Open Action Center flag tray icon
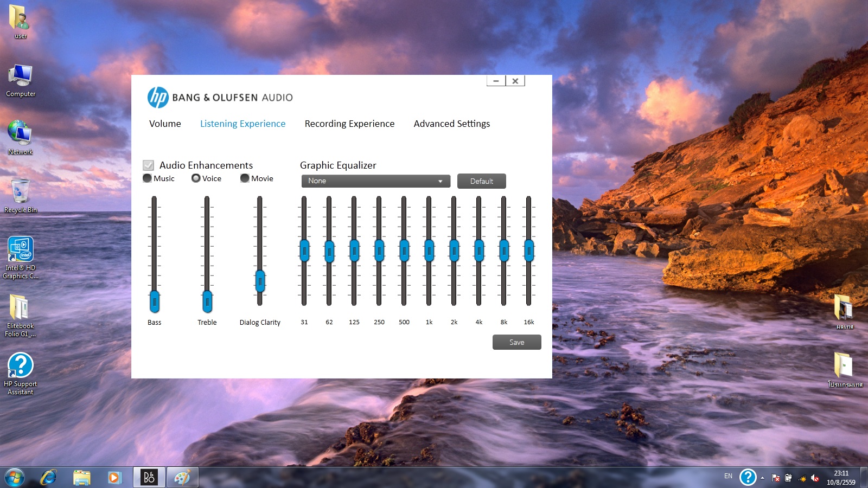This screenshot has height=488, width=868. coord(776,478)
